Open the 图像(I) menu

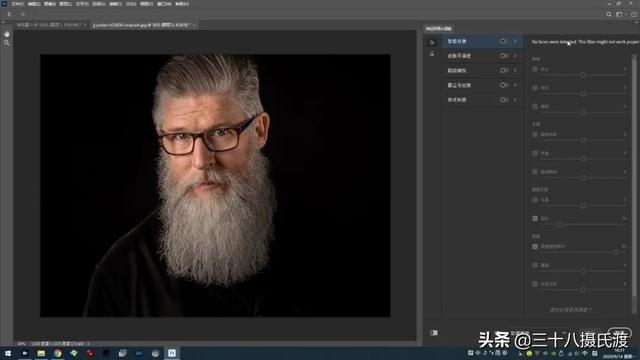tap(50, 4)
